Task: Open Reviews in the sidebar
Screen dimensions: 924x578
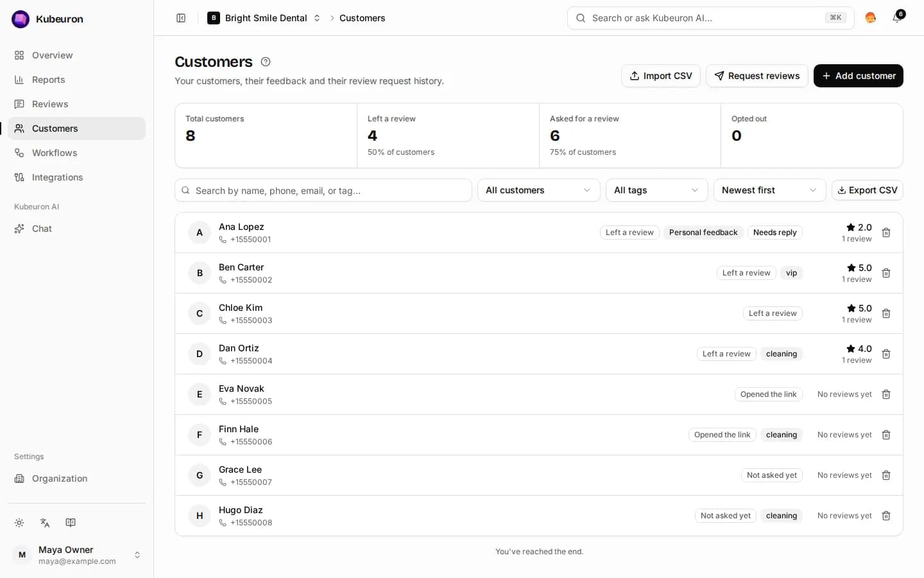Action: pos(77,104)
